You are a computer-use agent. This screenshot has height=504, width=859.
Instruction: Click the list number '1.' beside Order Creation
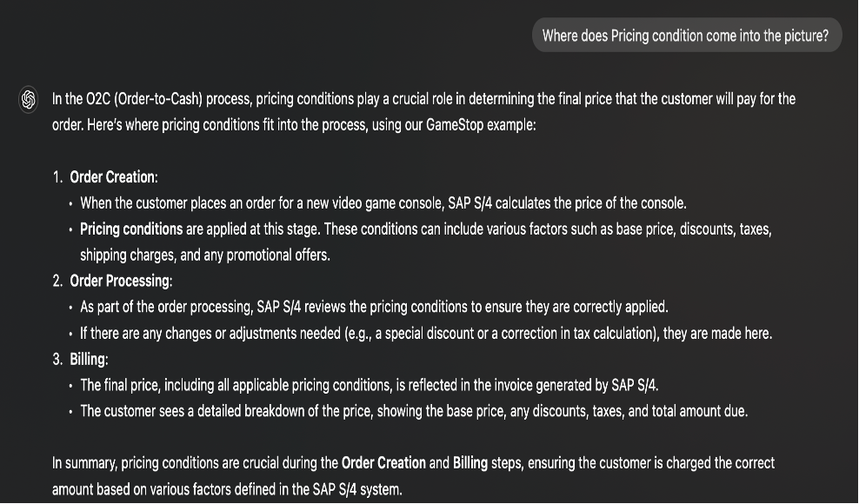pyautogui.click(x=57, y=177)
